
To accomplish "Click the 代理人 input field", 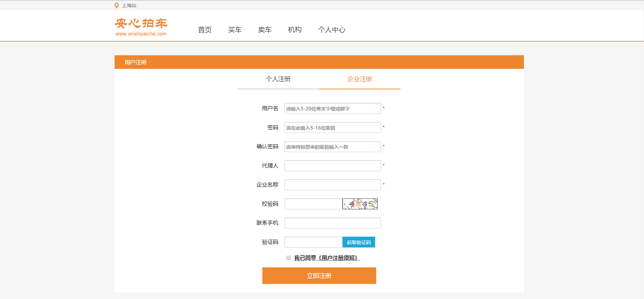I will (x=333, y=166).
